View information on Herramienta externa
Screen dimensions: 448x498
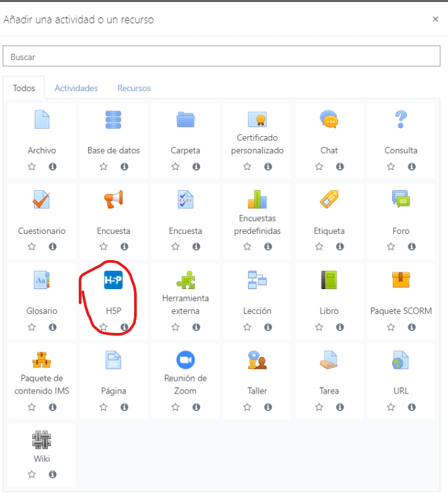click(196, 327)
